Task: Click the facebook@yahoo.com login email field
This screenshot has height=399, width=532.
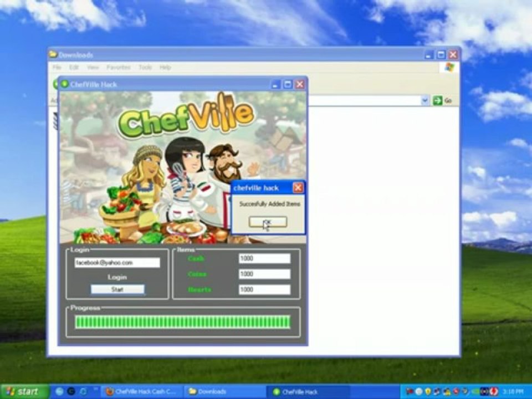Action: click(x=117, y=263)
